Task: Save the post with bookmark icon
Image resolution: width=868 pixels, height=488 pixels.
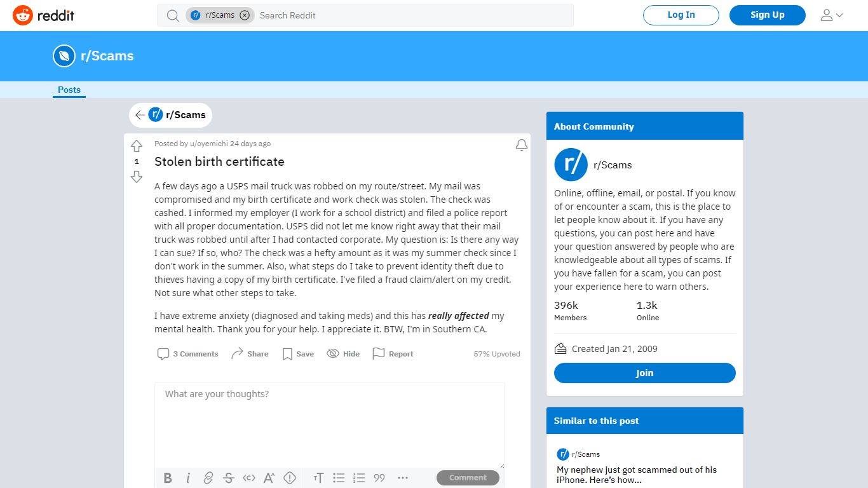Action: [298, 354]
